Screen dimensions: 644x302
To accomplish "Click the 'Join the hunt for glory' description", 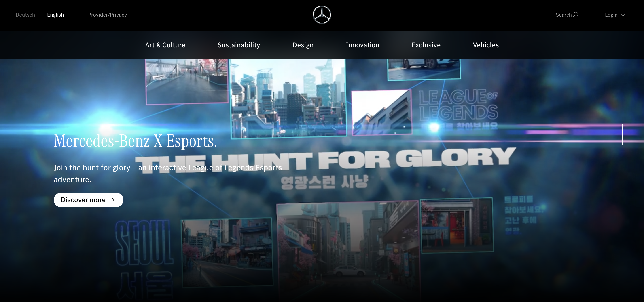I will 168,174.
